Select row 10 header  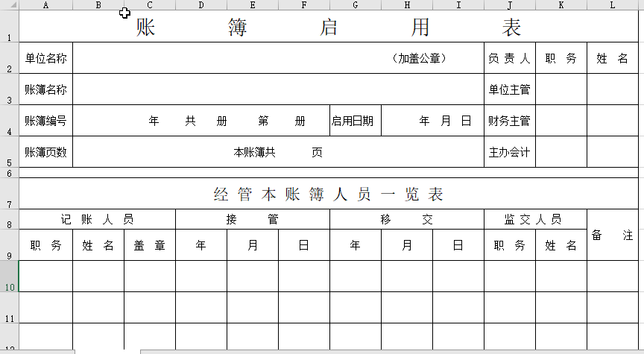tap(9, 276)
